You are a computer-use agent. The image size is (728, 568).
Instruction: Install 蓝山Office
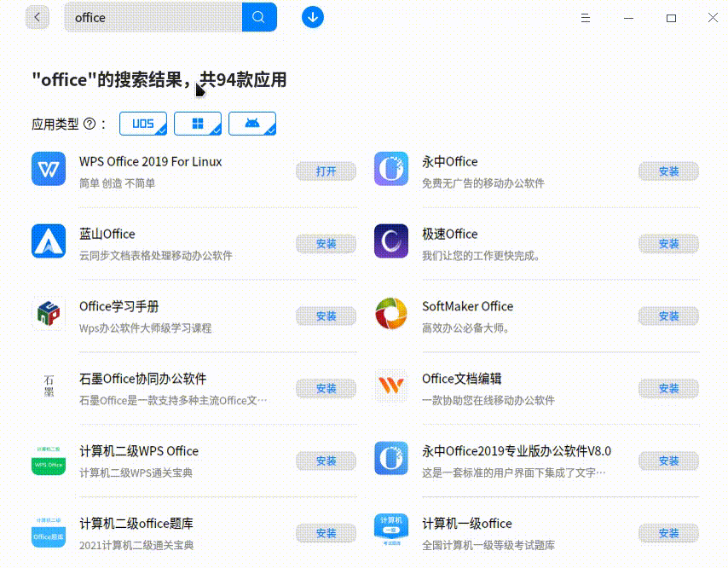pyautogui.click(x=326, y=244)
